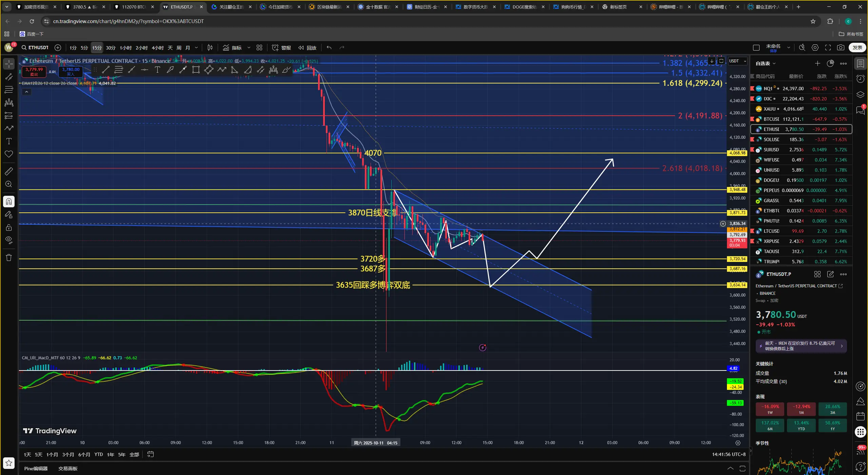
Task: Click the trash remove drawings icon
Action: (x=9, y=258)
